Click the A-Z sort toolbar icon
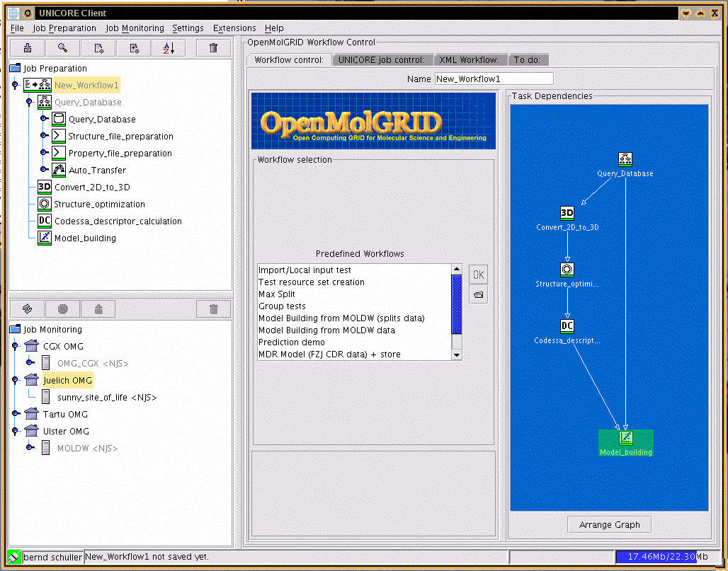The height and width of the screenshot is (571, 728). tap(169, 48)
